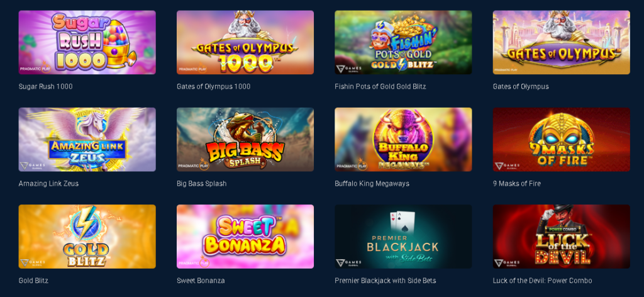Select Fishin Pots of Gold Gold Blitz thumbnail
Viewport: 644px width, 297px height.
[x=403, y=42]
